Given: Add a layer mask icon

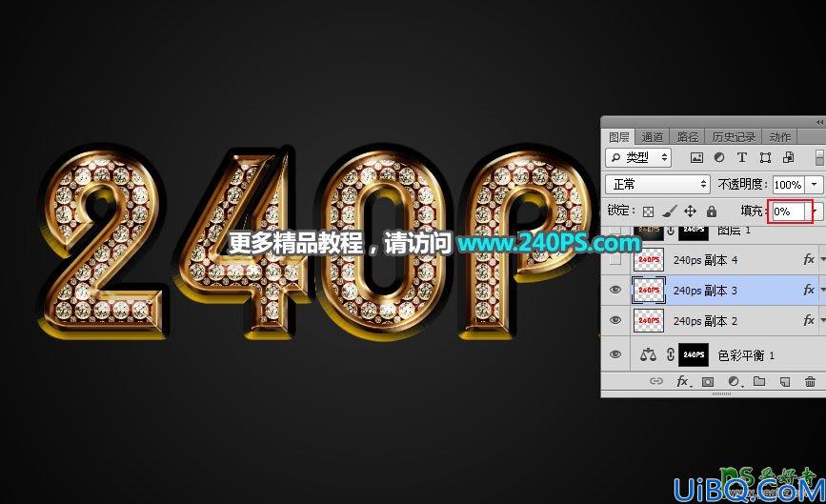Looking at the screenshot, I should click(x=708, y=382).
